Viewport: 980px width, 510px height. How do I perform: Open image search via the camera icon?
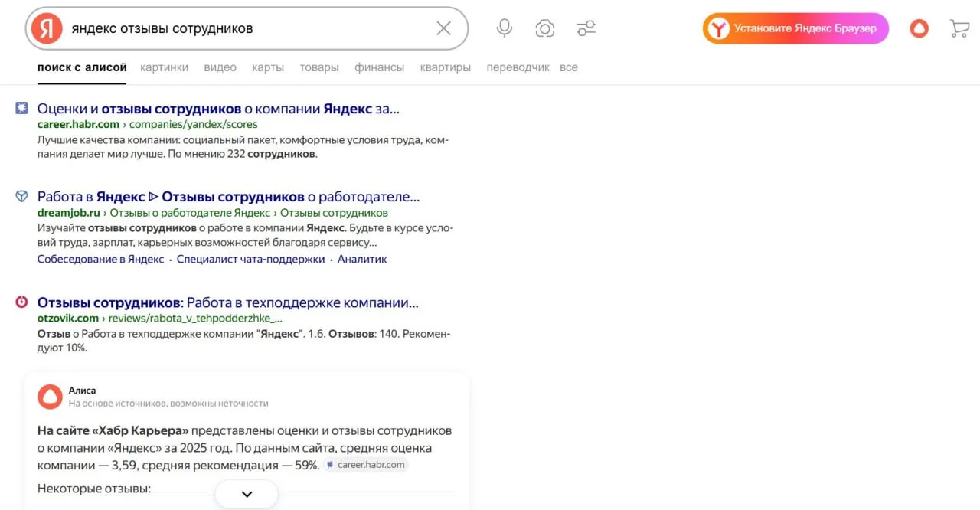[x=544, y=28]
